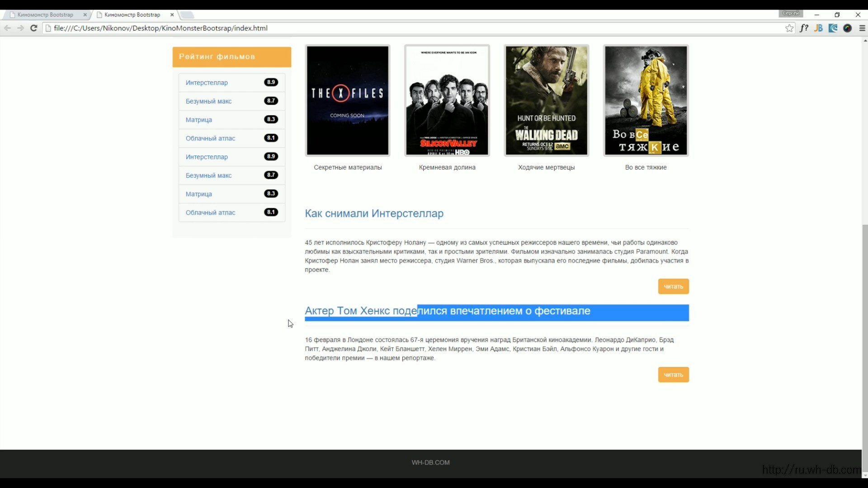Viewport: 868px width, 488px height.
Task: Open article Актер Том Хенкс headline
Action: 448,311
